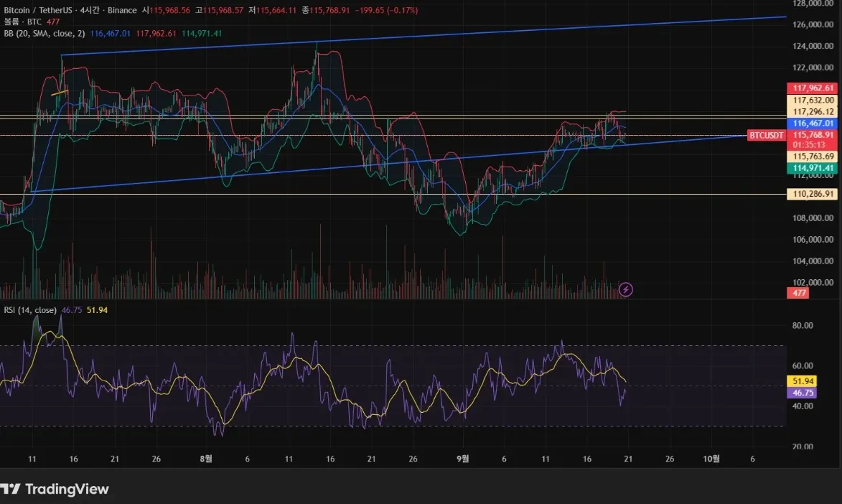Click the 126,000.00 price scale tick
The height and width of the screenshot is (504, 842).
[813, 24]
